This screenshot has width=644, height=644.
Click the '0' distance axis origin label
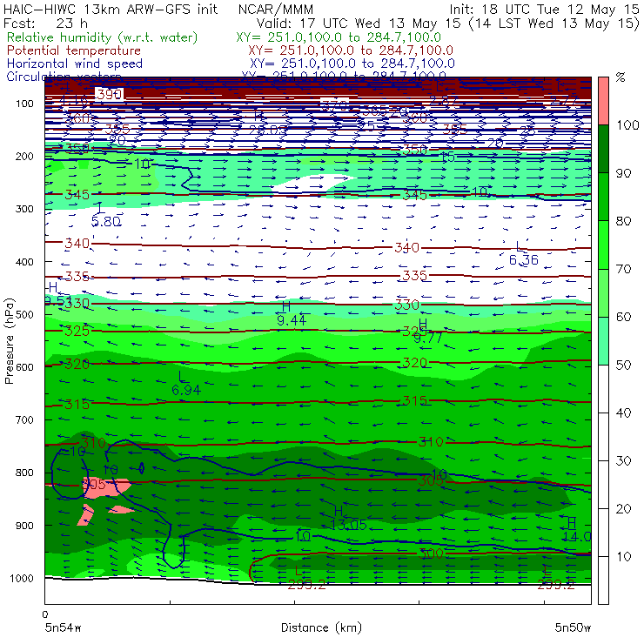(x=45, y=614)
